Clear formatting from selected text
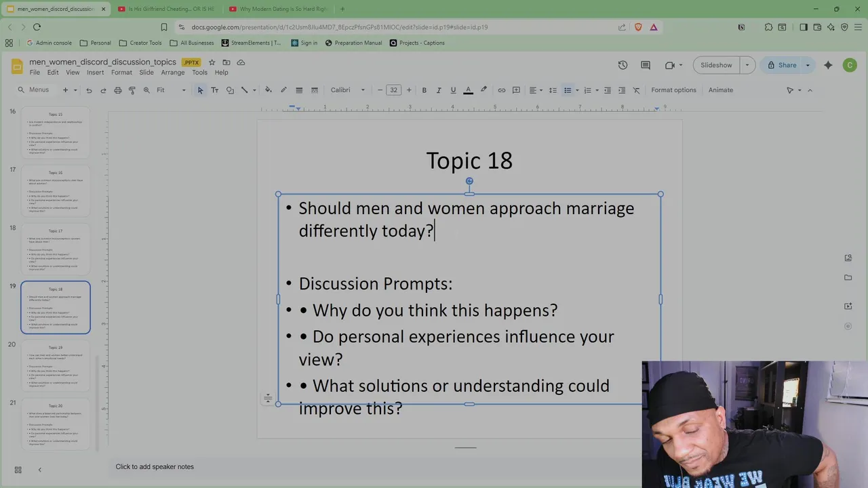The image size is (868, 488). tap(636, 90)
